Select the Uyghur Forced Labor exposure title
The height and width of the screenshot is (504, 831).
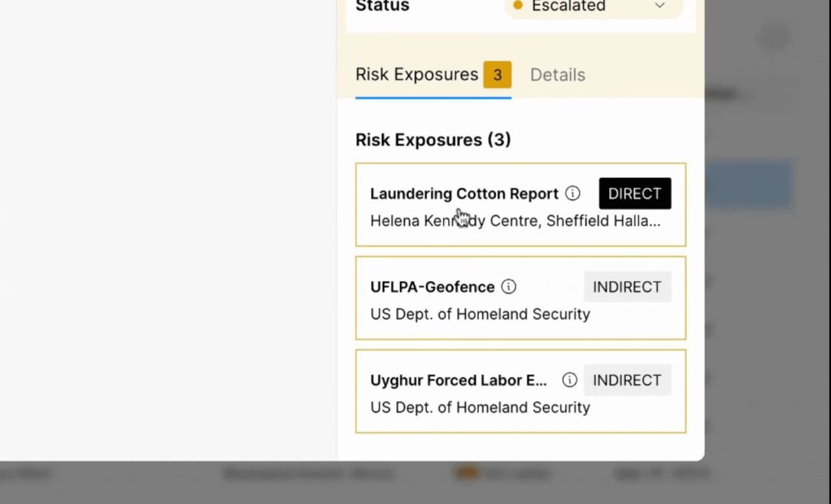coord(458,380)
